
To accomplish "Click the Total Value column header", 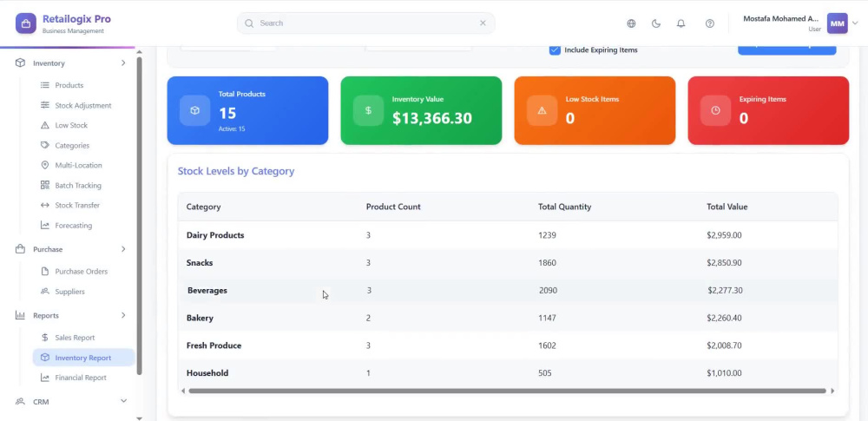I will (x=727, y=207).
